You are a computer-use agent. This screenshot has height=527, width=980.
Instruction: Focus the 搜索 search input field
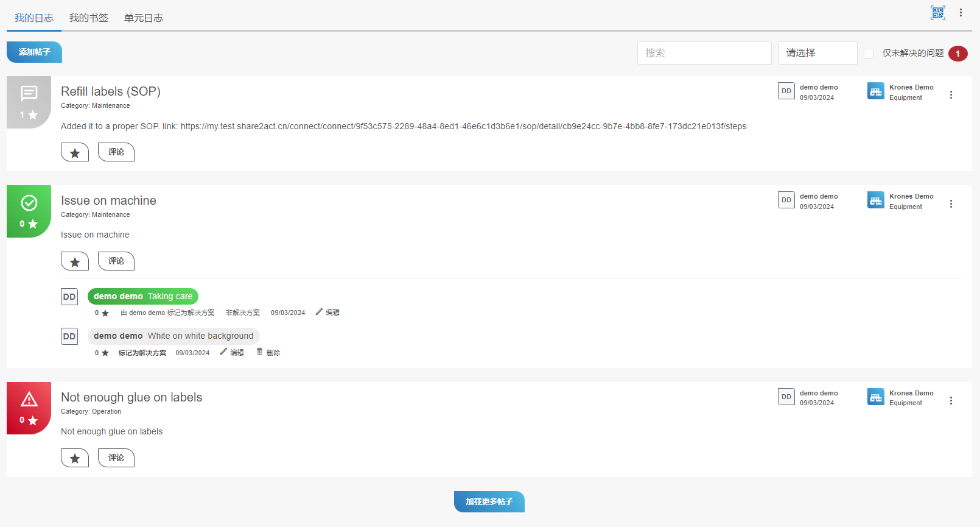coord(704,53)
